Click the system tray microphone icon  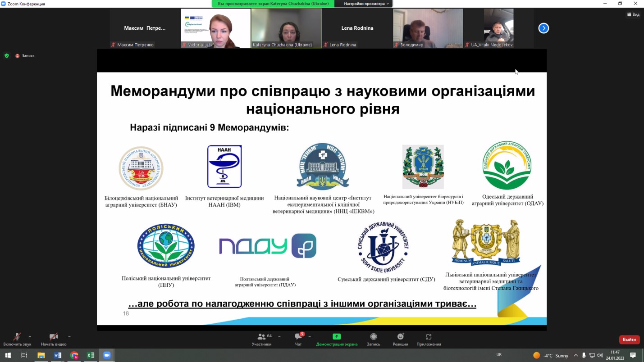(584, 356)
